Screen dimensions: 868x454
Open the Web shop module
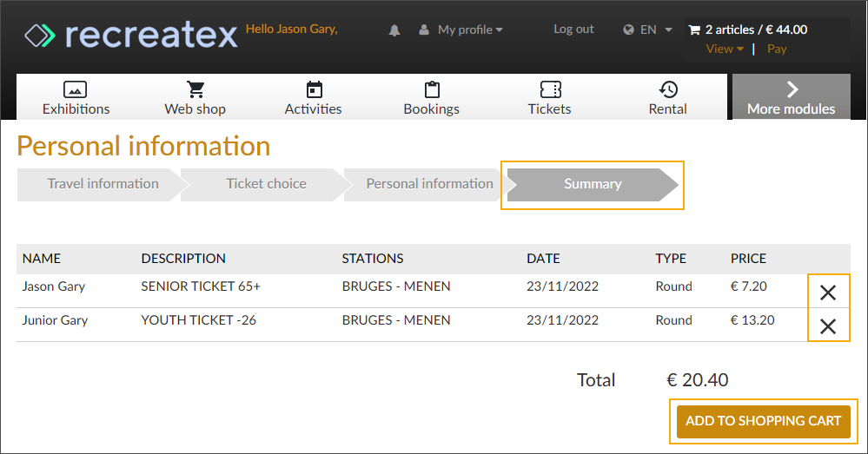tap(195, 97)
